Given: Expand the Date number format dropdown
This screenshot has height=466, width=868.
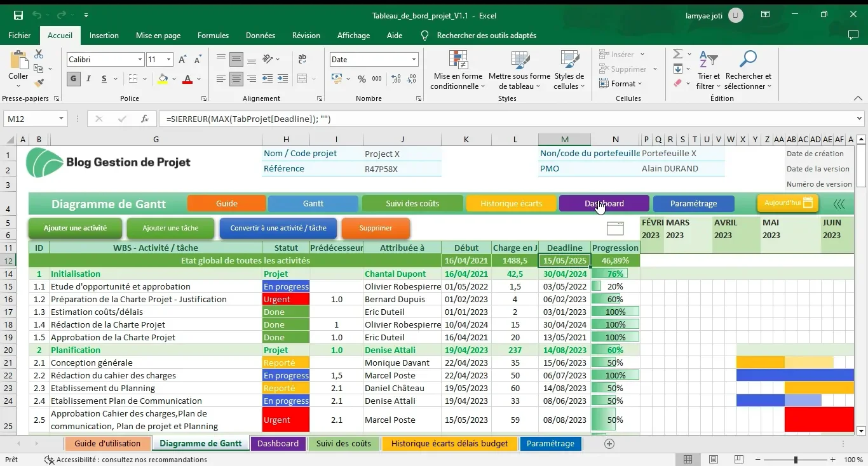Looking at the screenshot, I should [x=414, y=60].
